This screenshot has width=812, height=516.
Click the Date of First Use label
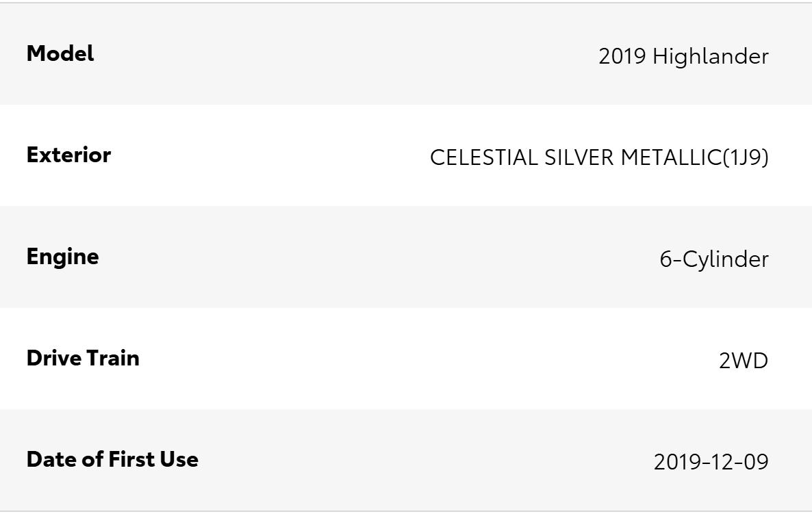coord(112,459)
